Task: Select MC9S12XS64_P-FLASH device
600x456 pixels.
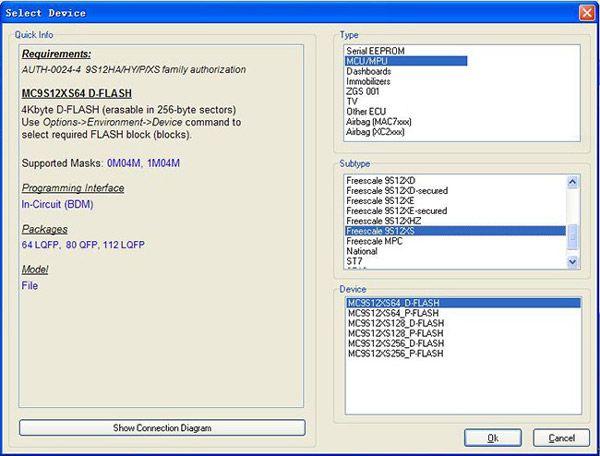Action: (x=395, y=313)
